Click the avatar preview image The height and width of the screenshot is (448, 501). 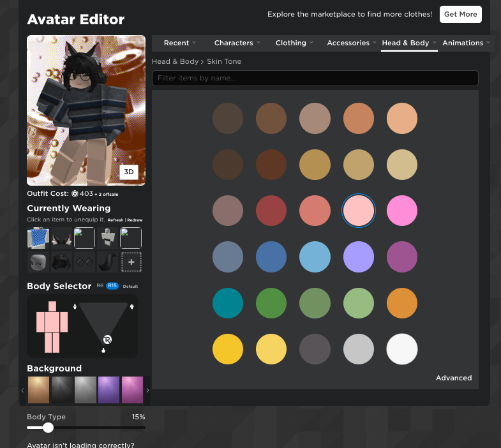tap(86, 110)
